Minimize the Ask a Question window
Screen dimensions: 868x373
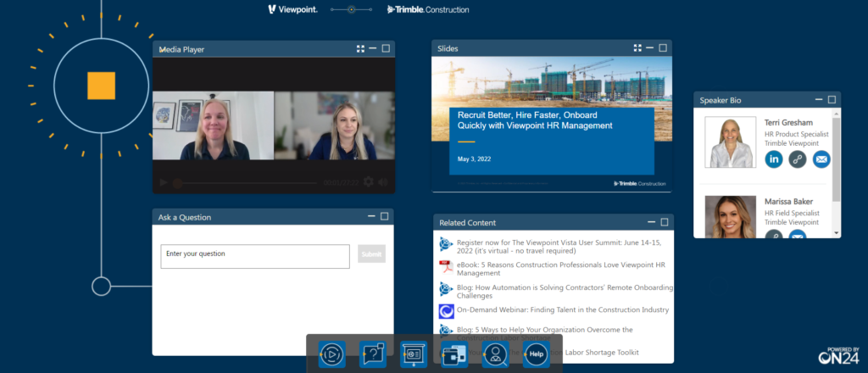click(x=371, y=216)
